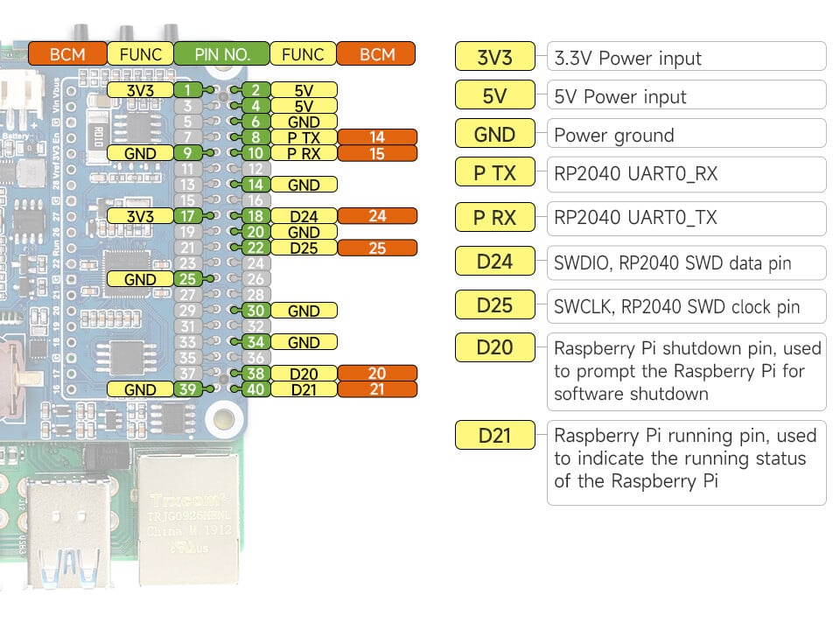Select the GND label beside pin 9
840x630 pixels.
pyautogui.click(x=140, y=153)
